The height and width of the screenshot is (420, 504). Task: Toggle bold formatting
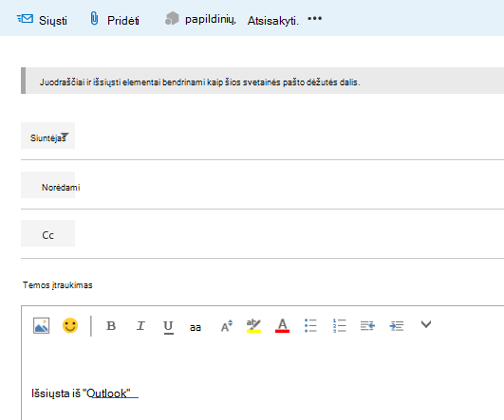(111, 326)
